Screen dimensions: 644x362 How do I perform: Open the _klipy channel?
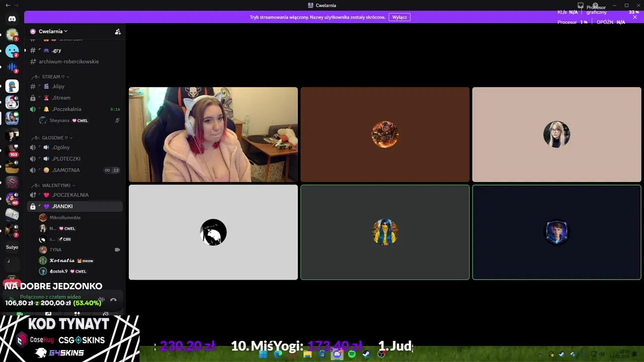[74, 86]
